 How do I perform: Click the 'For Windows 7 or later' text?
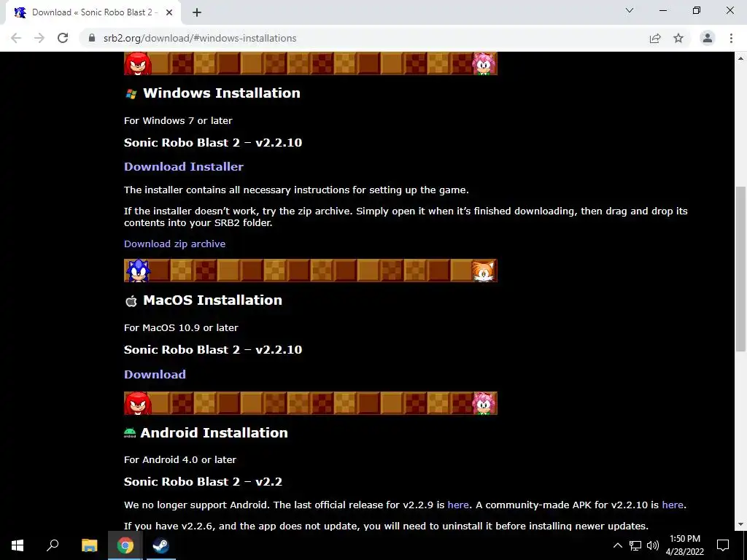point(178,120)
